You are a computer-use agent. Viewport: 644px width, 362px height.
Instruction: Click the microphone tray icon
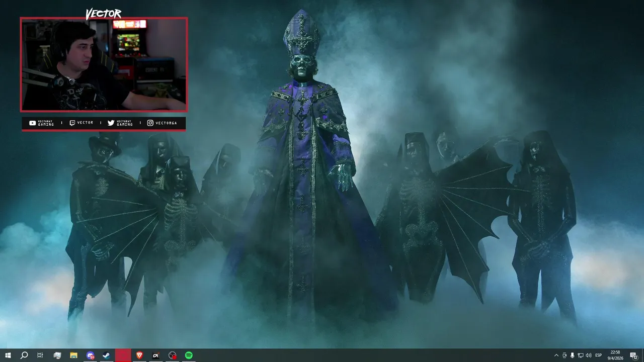(x=573, y=355)
